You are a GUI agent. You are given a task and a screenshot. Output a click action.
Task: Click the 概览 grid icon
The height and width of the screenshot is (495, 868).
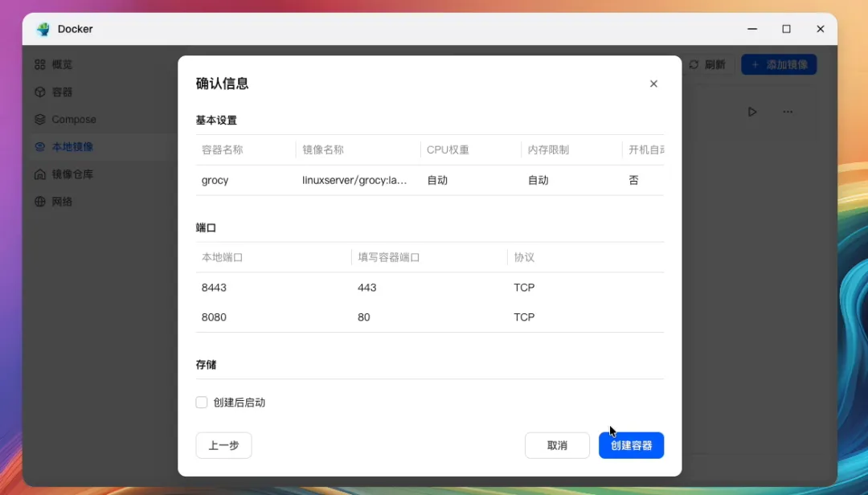pyautogui.click(x=40, y=64)
